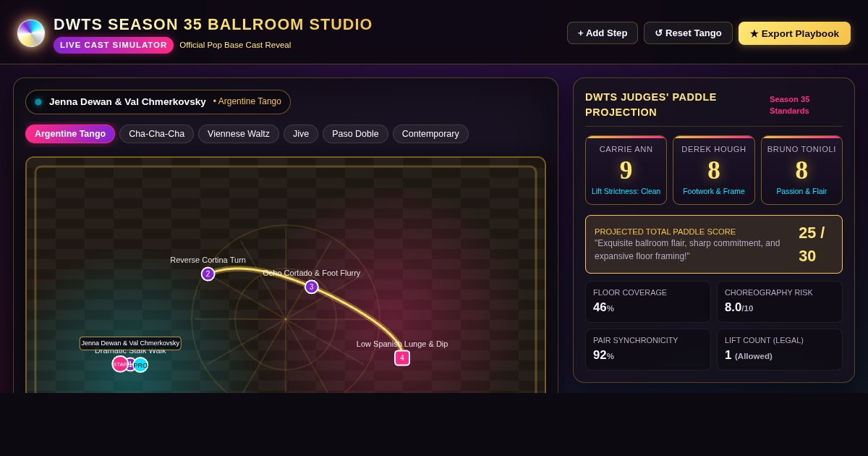Switch to the Viennese Waltz tab
The height and width of the screenshot is (456, 868).
(x=239, y=134)
